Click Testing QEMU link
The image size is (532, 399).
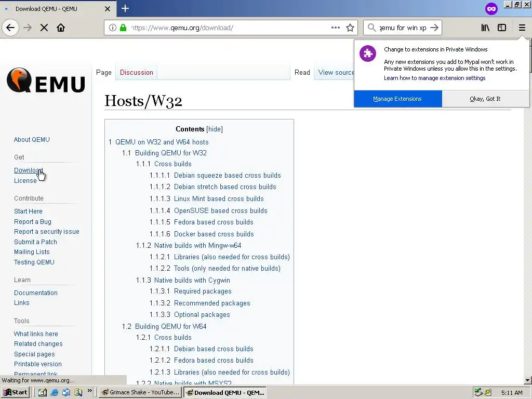coord(34,262)
